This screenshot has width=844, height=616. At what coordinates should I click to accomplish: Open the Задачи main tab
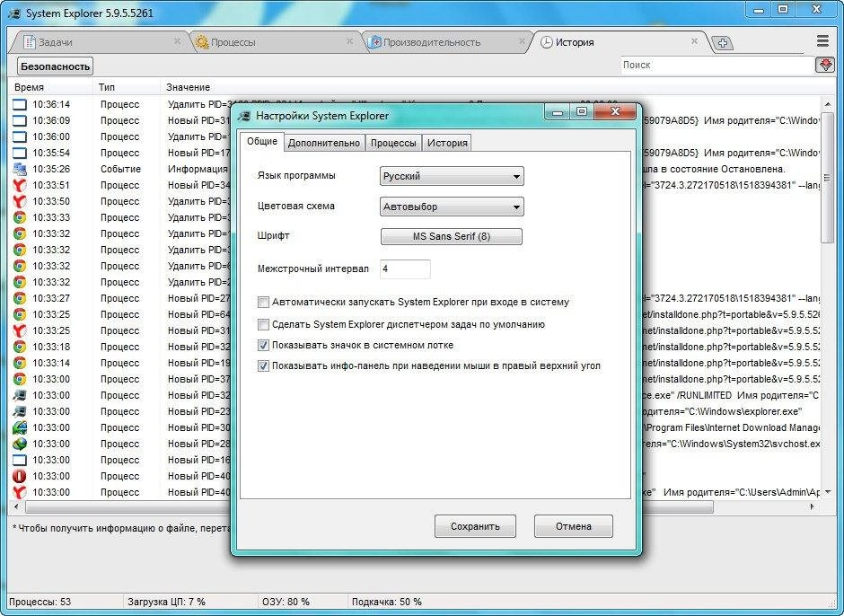pyautogui.click(x=100, y=42)
